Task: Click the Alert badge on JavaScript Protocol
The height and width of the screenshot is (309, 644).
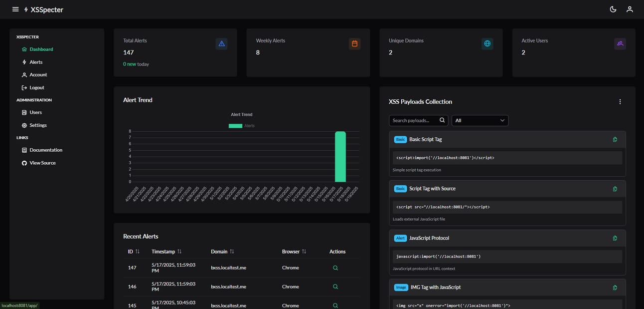Action: coord(400,238)
